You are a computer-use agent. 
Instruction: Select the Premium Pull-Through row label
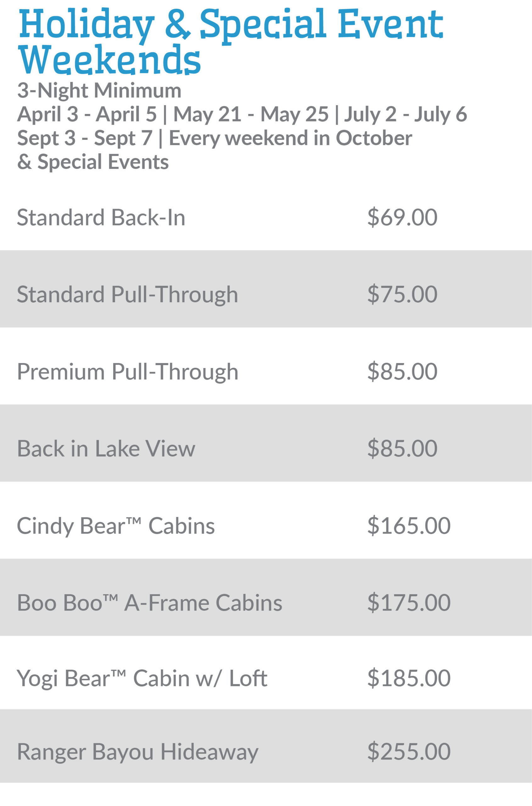(127, 372)
